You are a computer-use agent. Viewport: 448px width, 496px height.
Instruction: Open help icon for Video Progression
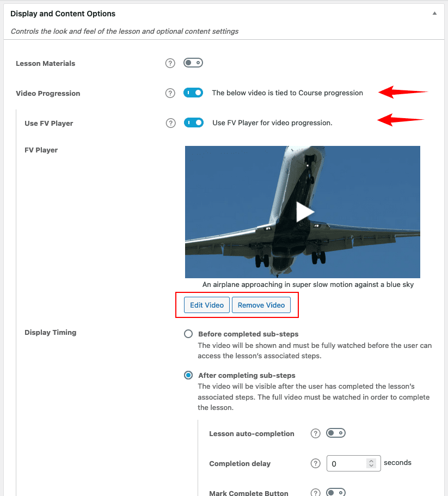(x=170, y=93)
